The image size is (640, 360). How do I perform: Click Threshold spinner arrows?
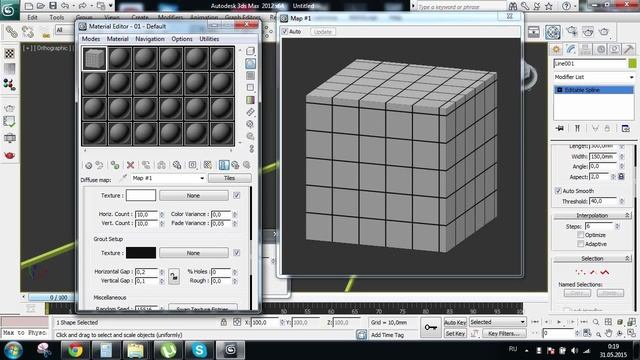[x=622, y=201]
